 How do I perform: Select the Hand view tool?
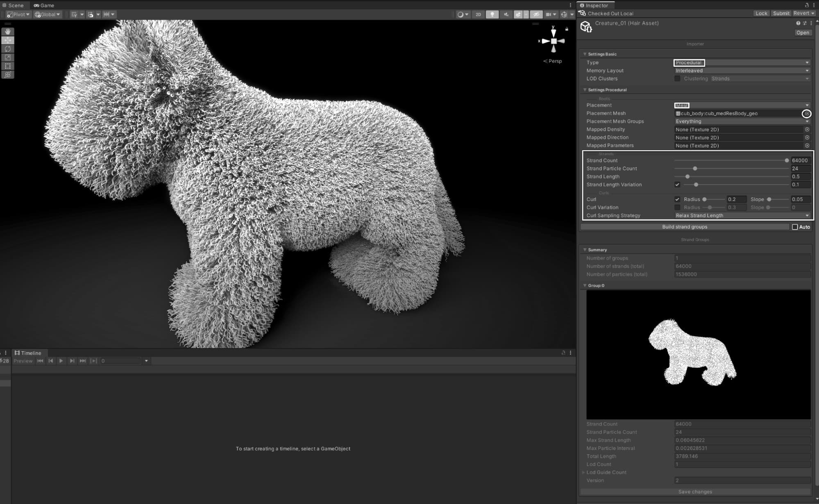[8, 32]
